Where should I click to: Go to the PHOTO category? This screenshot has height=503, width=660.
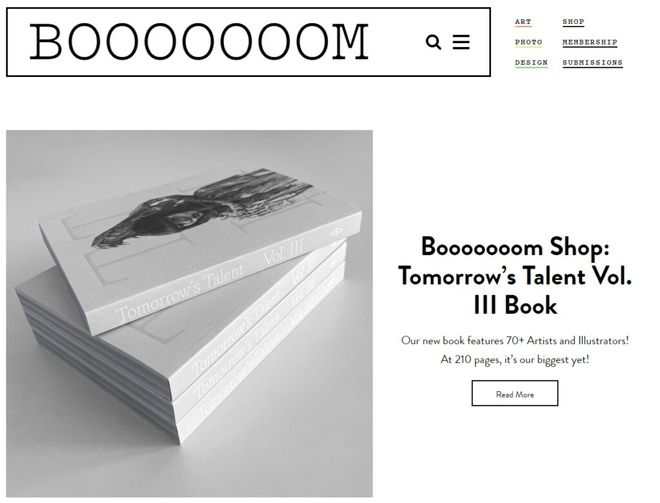pyautogui.click(x=529, y=42)
